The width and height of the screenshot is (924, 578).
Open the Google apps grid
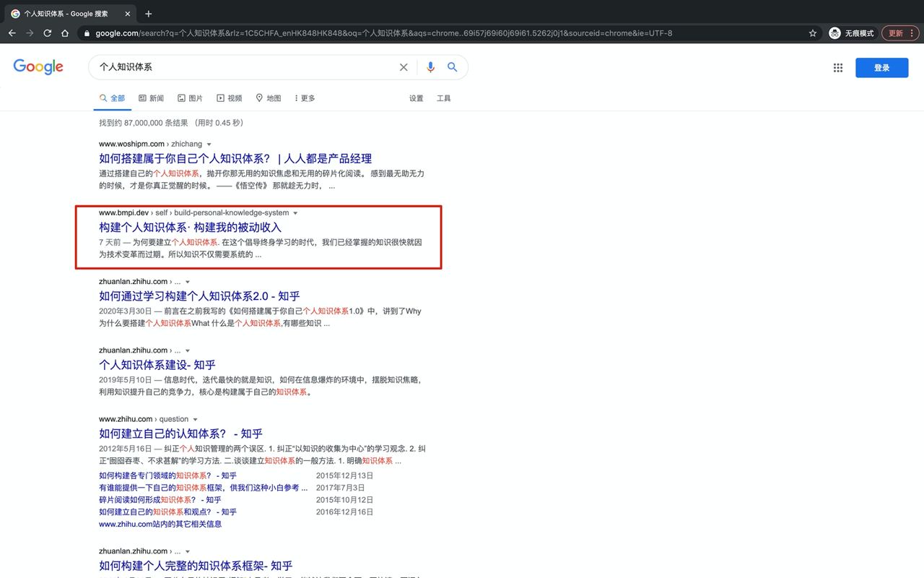click(837, 68)
